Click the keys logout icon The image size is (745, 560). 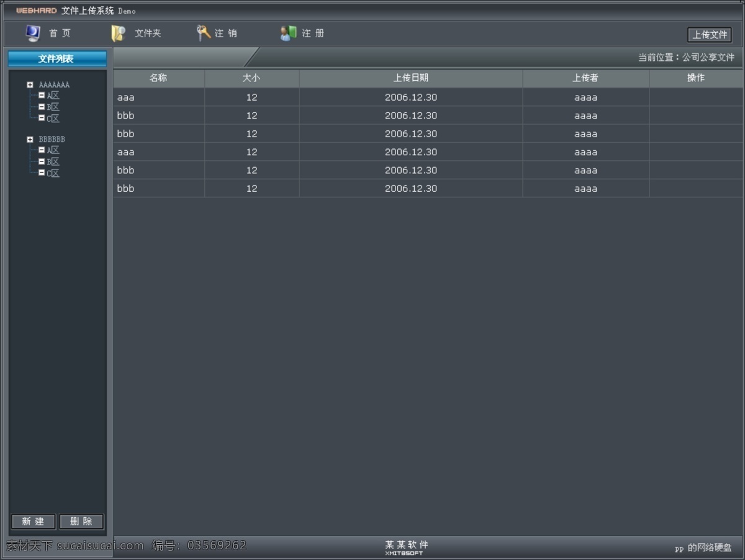[x=203, y=33]
